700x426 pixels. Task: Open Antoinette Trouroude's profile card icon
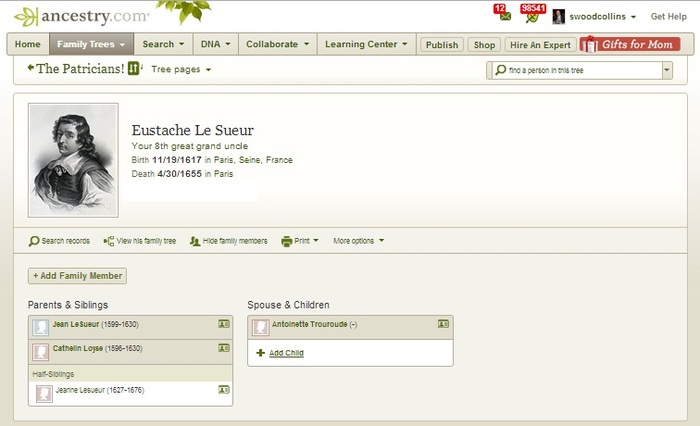(x=443, y=324)
